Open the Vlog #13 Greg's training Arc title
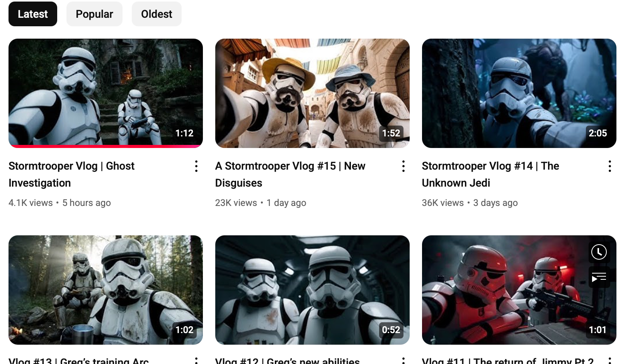This screenshot has width=623, height=364. pos(79,361)
